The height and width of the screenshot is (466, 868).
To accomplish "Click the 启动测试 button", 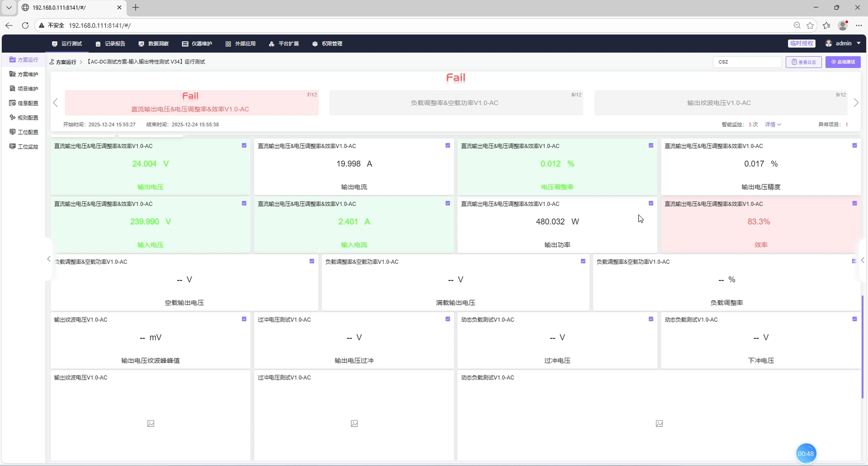I will pyautogui.click(x=843, y=62).
